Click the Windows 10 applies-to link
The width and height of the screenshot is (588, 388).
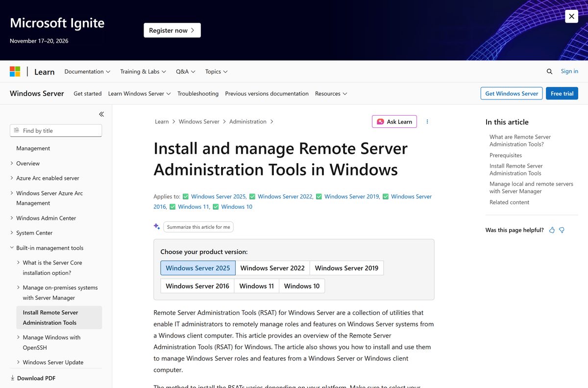pos(237,207)
